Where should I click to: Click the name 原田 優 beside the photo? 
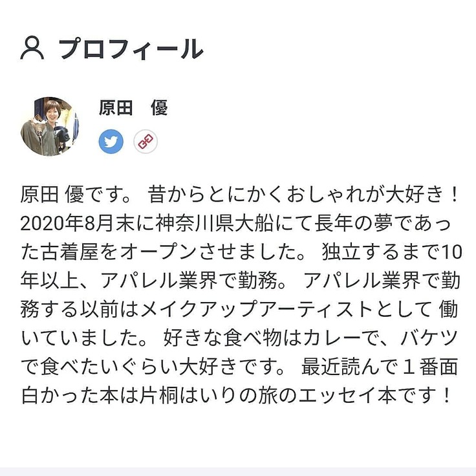tap(133, 108)
